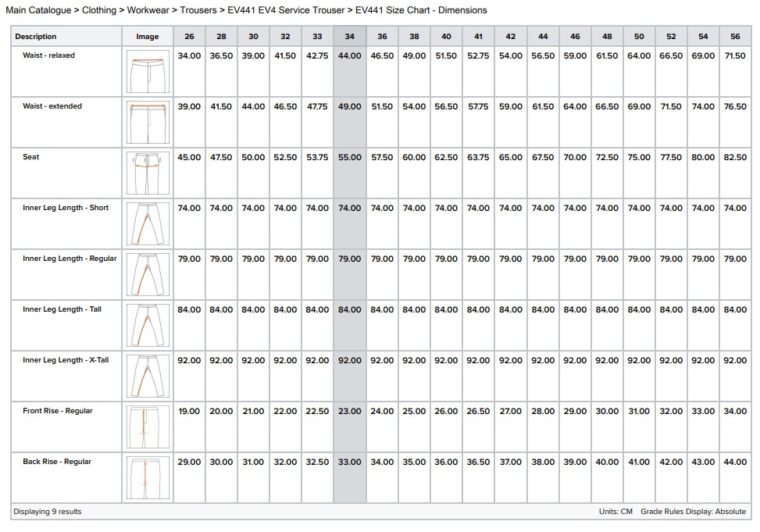Select the Inner Leg Length - Regular diagram
Viewport: 760px width, 532px height.
(x=148, y=274)
